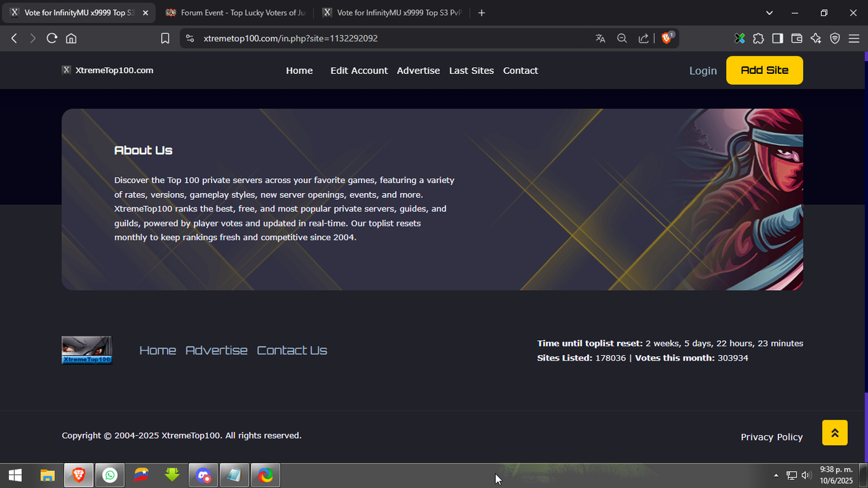The width and height of the screenshot is (868, 488).
Task: Open the Brave Wallet icon
Action: point(797,39)
